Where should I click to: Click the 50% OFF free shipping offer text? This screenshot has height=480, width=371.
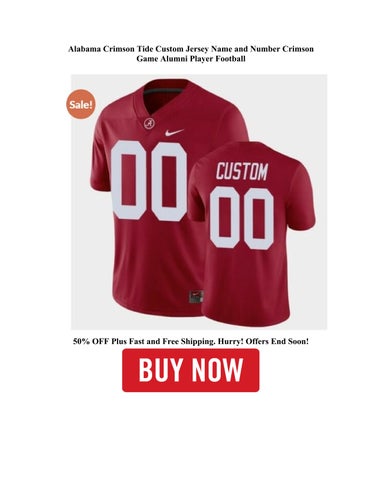point(191,341)
